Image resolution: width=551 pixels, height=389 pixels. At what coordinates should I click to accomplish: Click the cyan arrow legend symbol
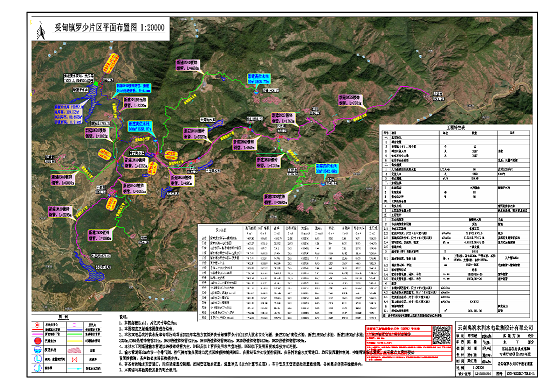click(x=74, y=369)
